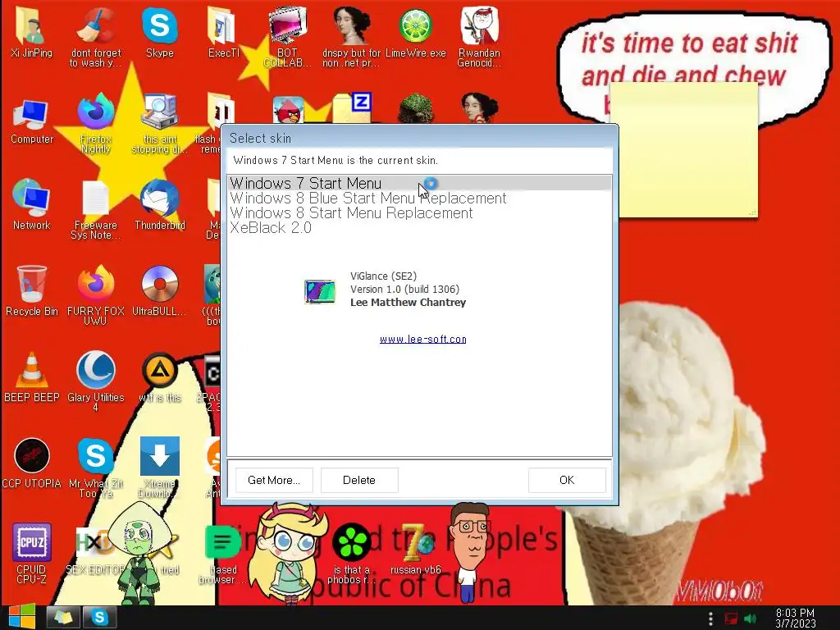Click the Get More... button
840x630 pixels.
[x=274, y=480]
